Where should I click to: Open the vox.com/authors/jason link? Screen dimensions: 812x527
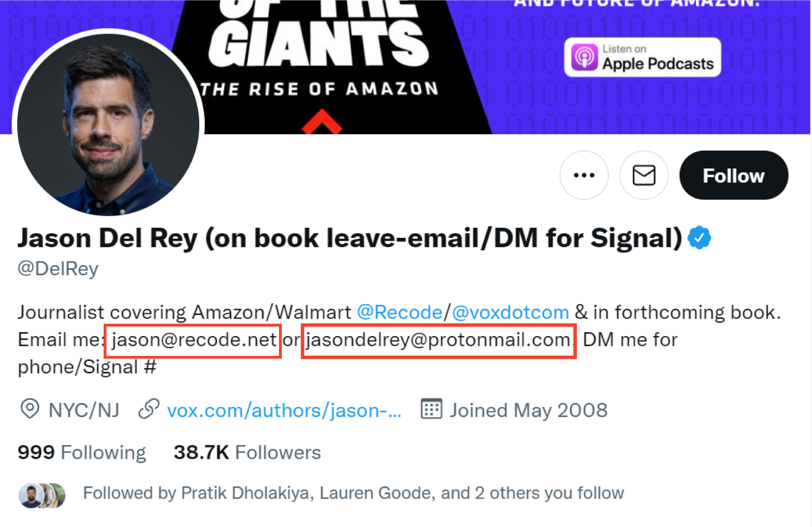click(x=284, y=411)
